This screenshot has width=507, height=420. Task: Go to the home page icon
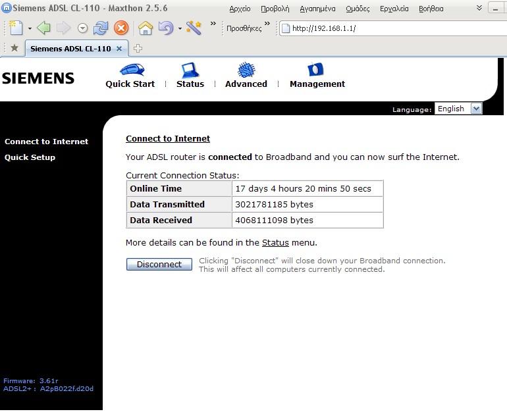tap(146, 28)
